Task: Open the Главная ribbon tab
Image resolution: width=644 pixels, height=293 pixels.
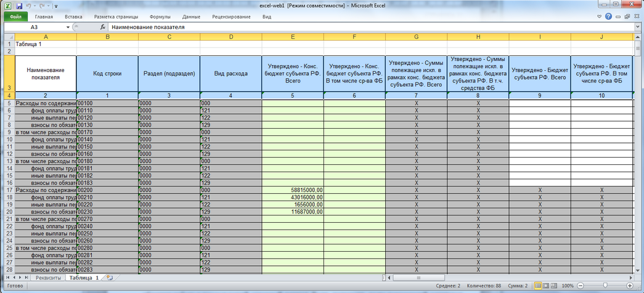Action: [x=44, y=17]
